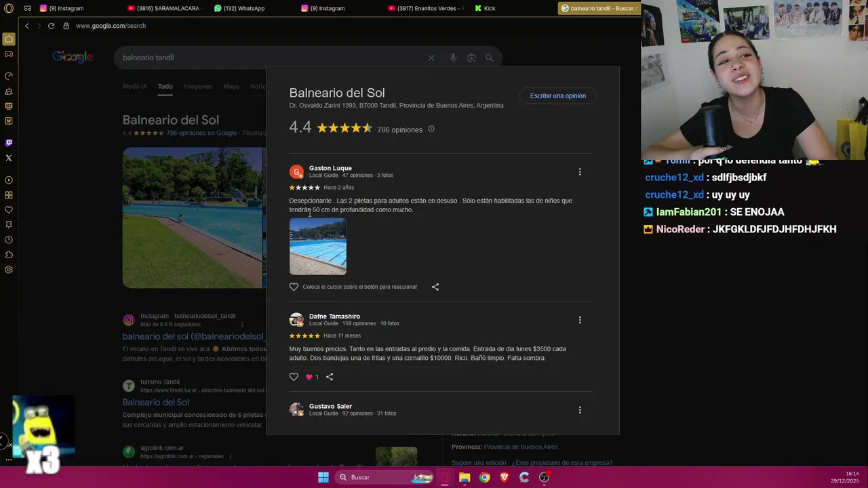The width and height of the screenshot is (868, 488).
Task: Share Gaston Luque's review
Action: pyautogui.click(x=435, y=287)
